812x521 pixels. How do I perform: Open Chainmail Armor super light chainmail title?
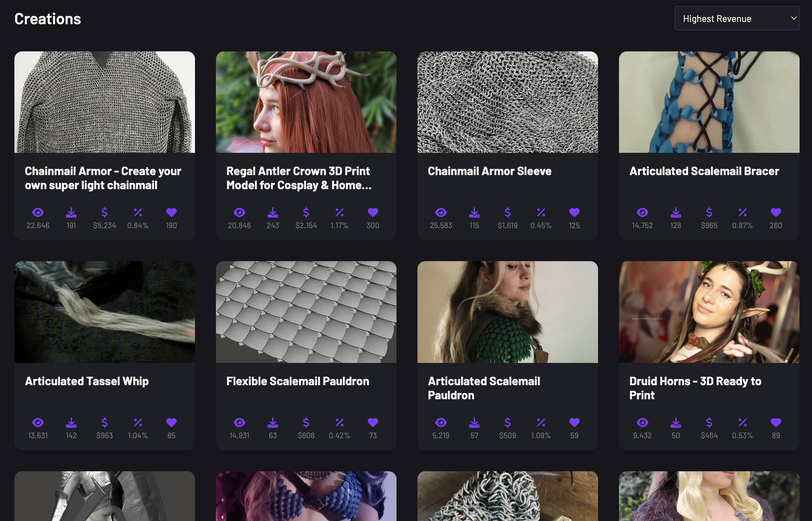(x=103, y=178)
